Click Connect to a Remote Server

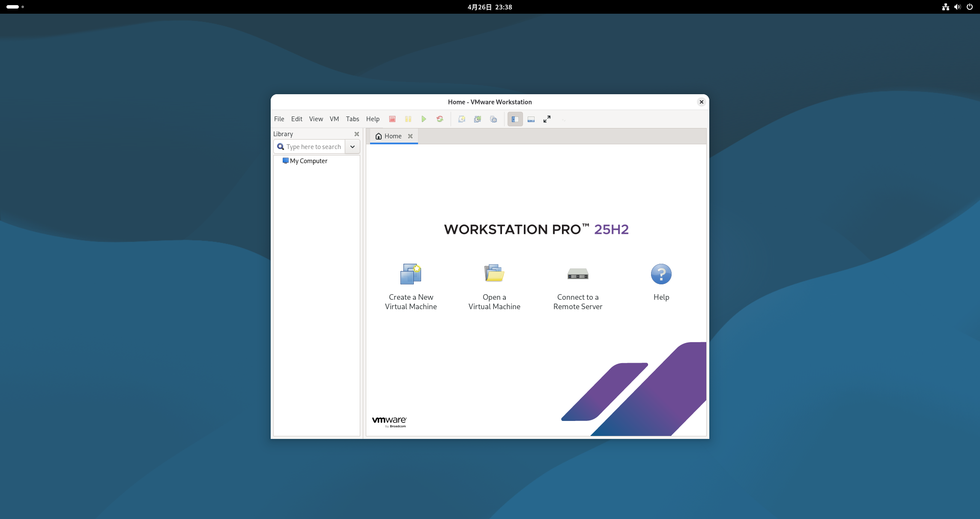click(577, 286)
